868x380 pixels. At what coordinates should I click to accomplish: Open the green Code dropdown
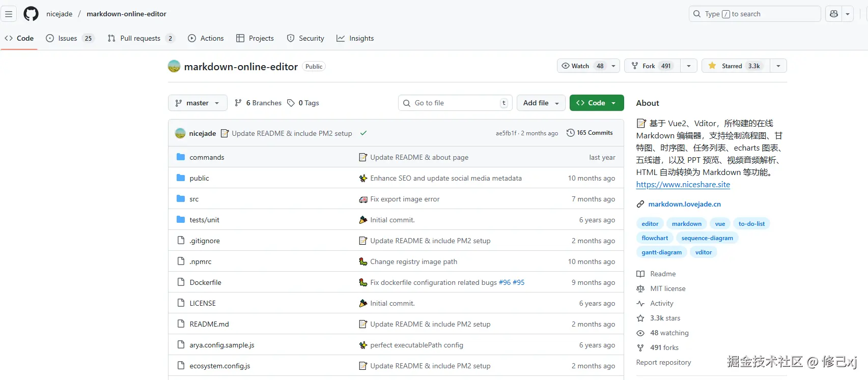(x=596, y=103)
